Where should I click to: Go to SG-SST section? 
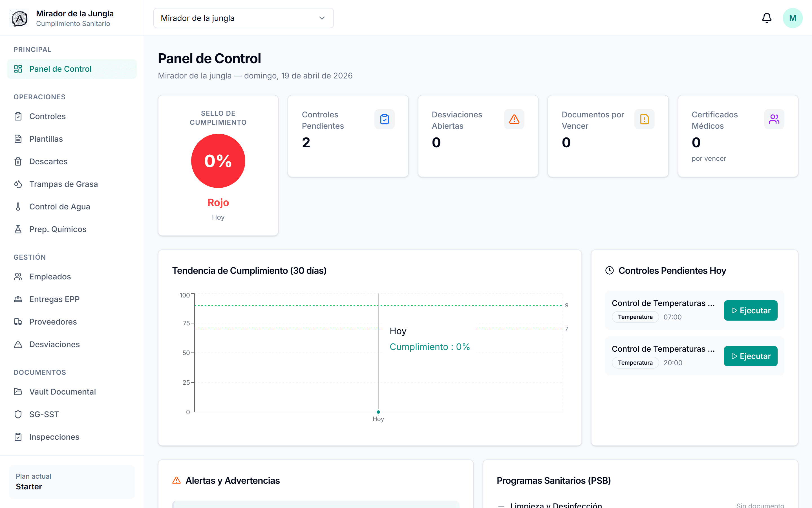point(72,414)
